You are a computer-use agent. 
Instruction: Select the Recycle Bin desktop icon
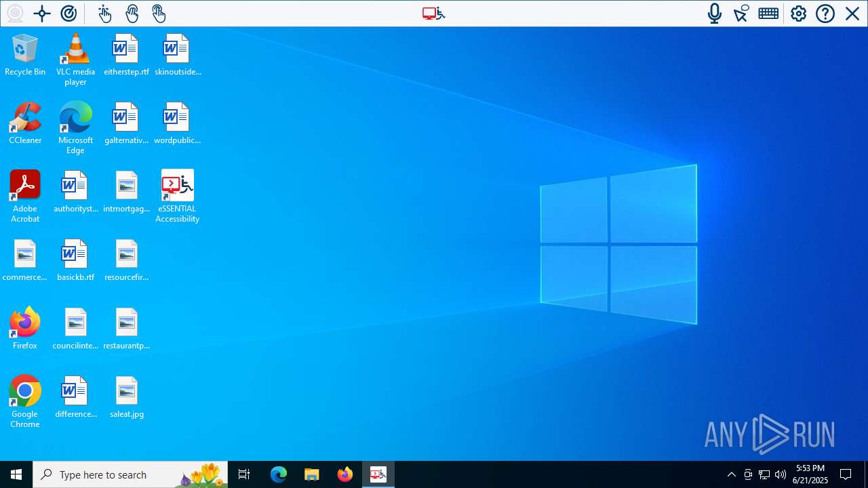pos(25,55)
